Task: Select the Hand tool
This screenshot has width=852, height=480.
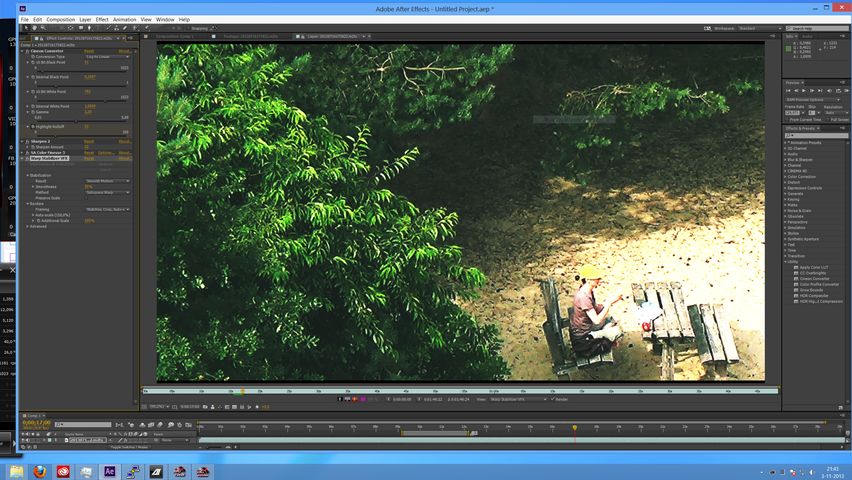Action: tap(35, 28)
